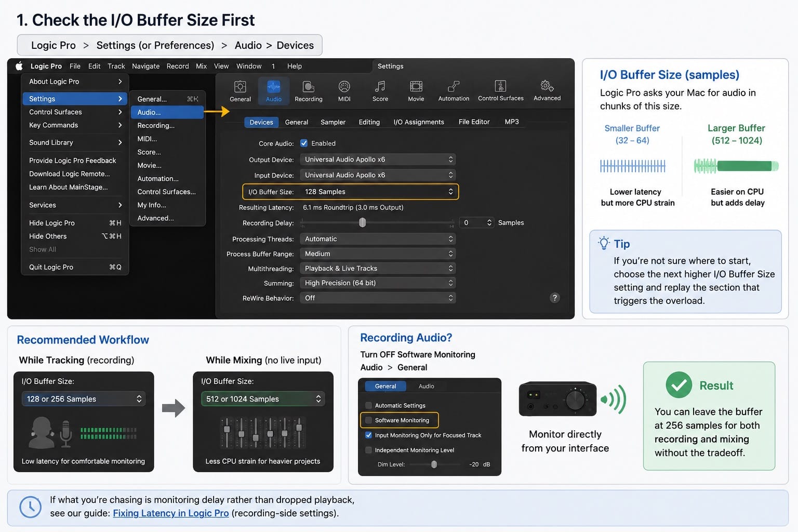Switch to the I/O Assignments tab
This screenshot has height=532, width=798.
coord(419,122)
